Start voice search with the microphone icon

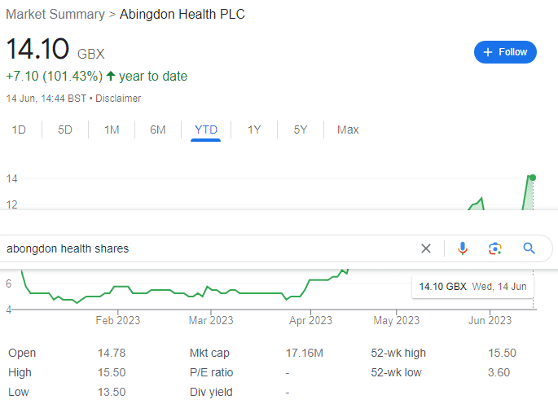coord(462,248)
